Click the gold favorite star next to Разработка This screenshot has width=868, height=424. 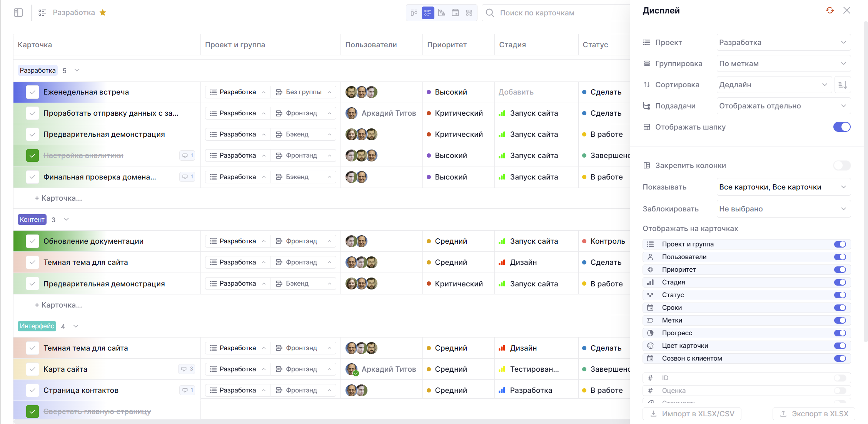pos(103,13)
